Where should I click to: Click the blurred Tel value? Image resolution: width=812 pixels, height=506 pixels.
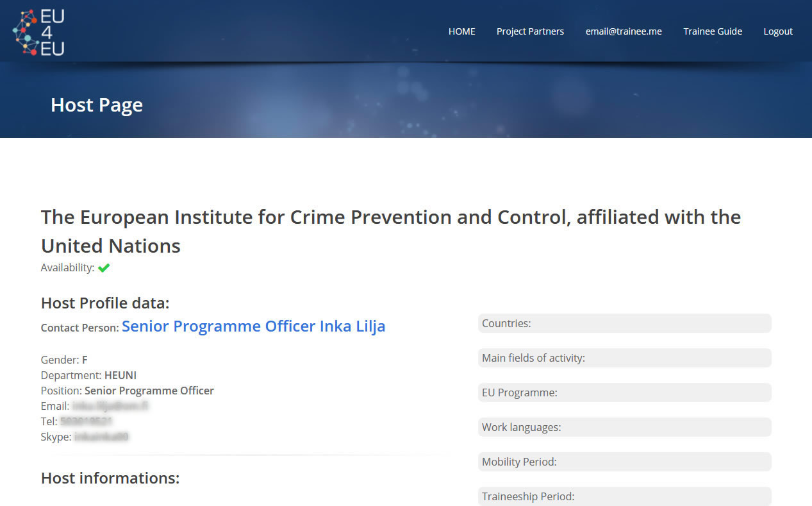pyautogui.click(x=87, y=421)
